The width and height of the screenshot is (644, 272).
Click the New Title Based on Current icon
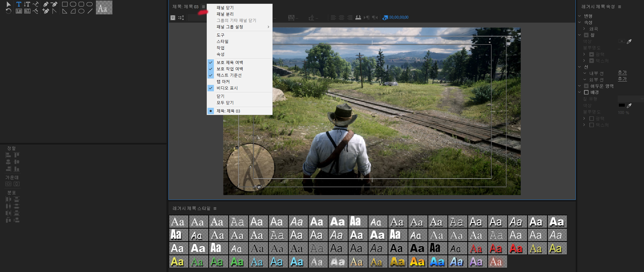point(173,18)
